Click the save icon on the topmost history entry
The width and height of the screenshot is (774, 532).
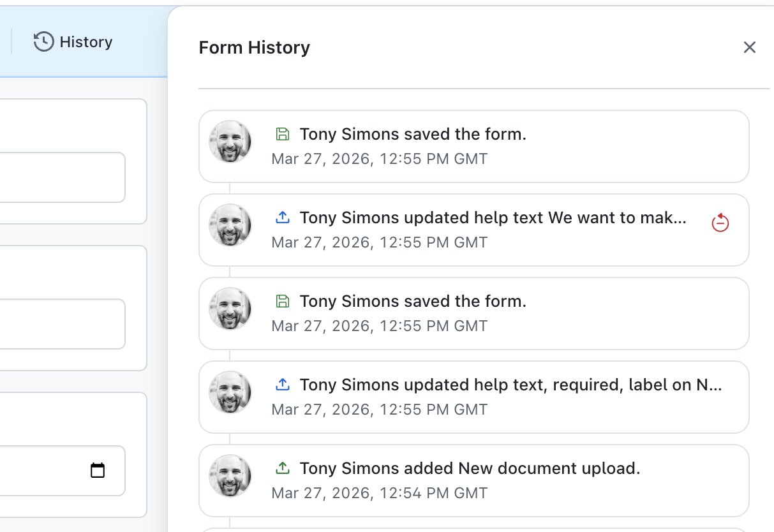point(283,134)
